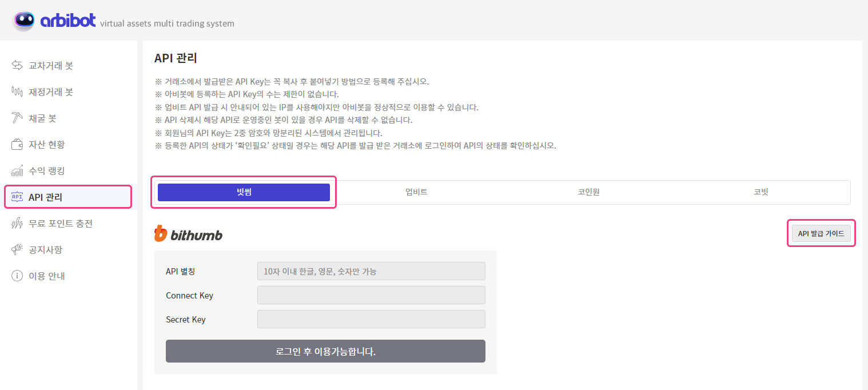Image resolution: width=868 pixels, height=390 pixels.
Task: Switch to the 코인원 exchange tab
Action: (x=588, y=192)
